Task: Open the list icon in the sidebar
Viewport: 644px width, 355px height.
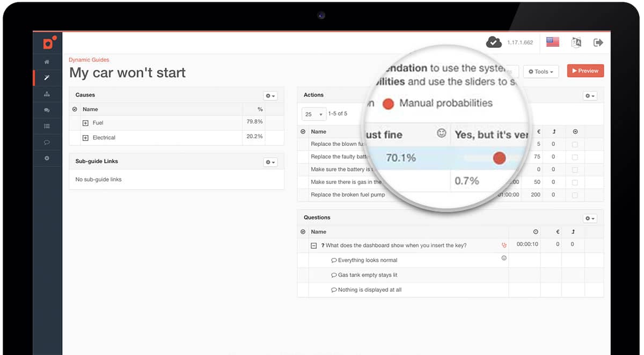Action: (x=47, y=127)
